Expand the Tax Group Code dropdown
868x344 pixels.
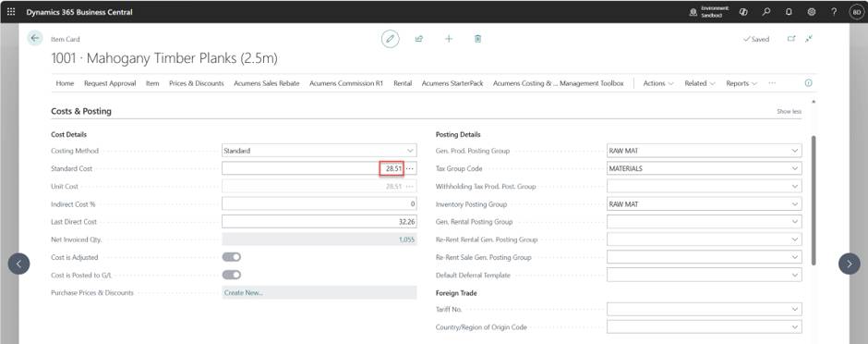[x=795, y=168]
